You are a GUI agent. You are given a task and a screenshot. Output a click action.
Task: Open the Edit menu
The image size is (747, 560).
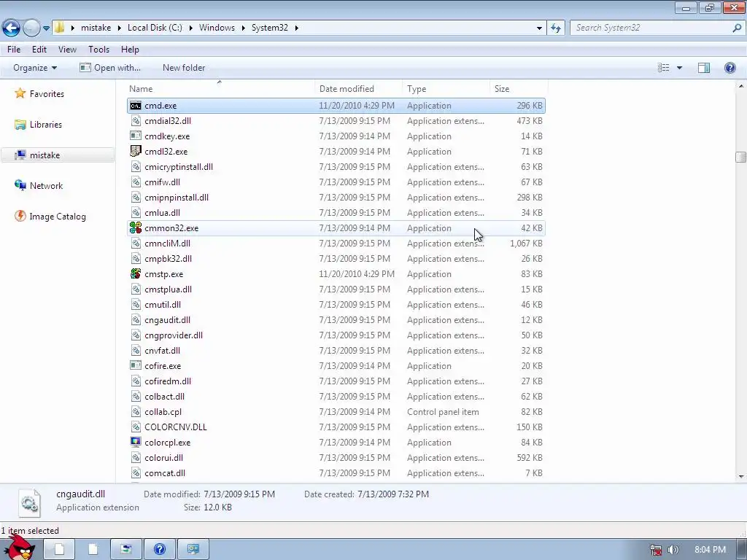click(39, 50)
